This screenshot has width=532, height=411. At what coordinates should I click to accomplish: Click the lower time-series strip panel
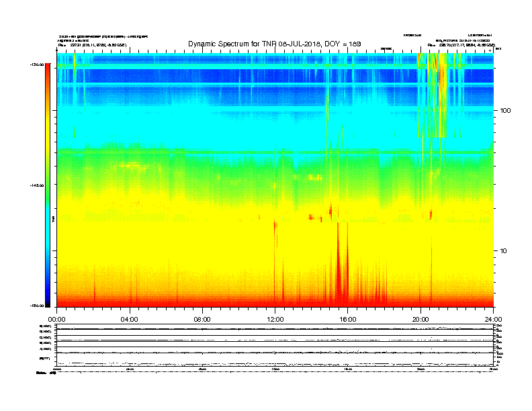pos(275,345)
